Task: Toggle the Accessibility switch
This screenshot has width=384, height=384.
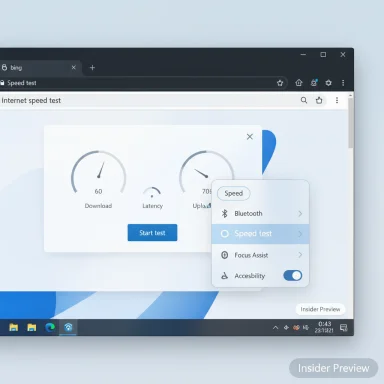Action: [293, 275]
